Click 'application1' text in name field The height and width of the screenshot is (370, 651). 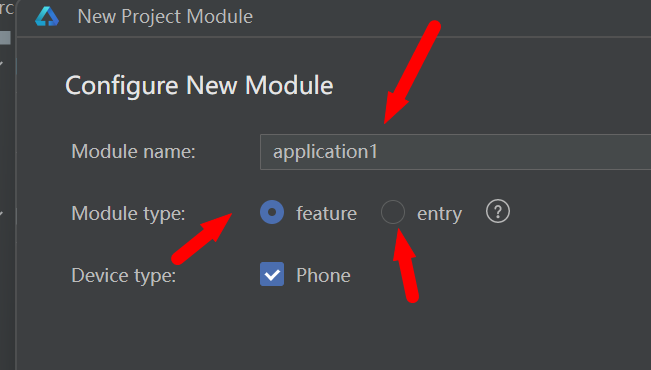point(326,152)
